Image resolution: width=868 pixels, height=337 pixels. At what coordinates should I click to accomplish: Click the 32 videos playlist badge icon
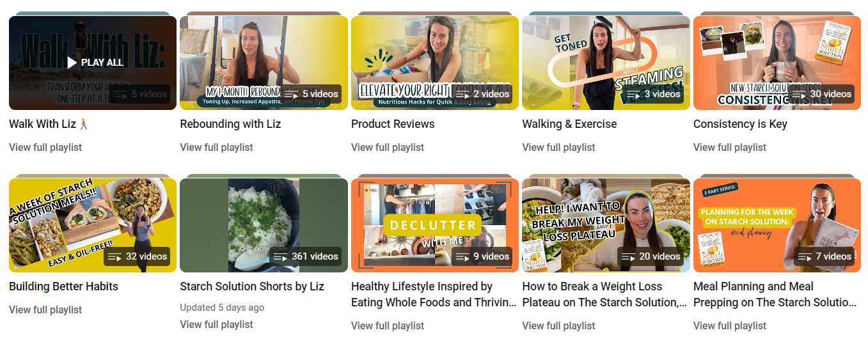pyautogui.click(x=114, y=256)
